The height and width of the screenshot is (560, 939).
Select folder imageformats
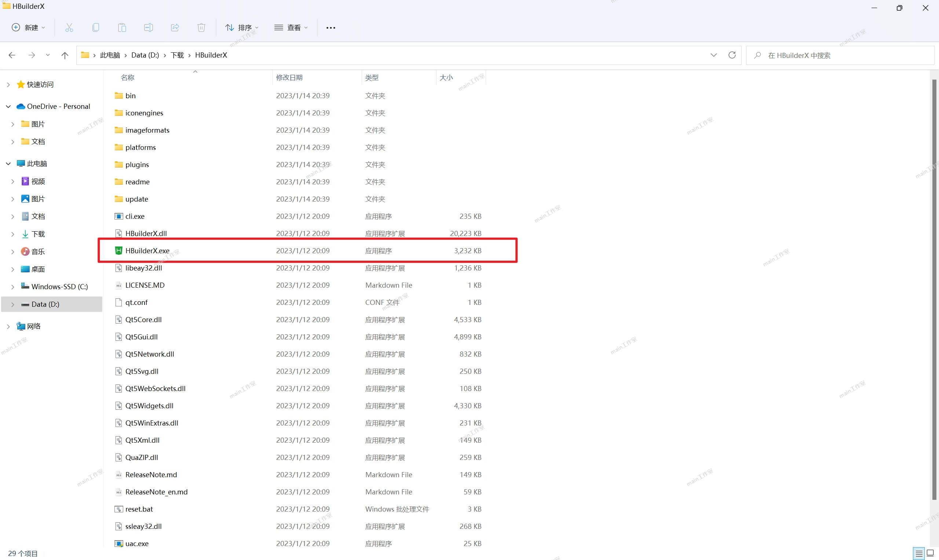click(147, 130)
